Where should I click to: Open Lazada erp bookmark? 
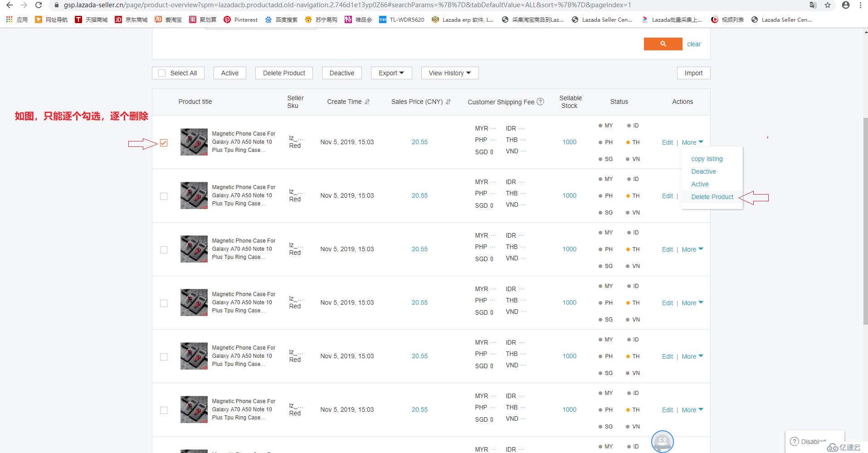463,19
